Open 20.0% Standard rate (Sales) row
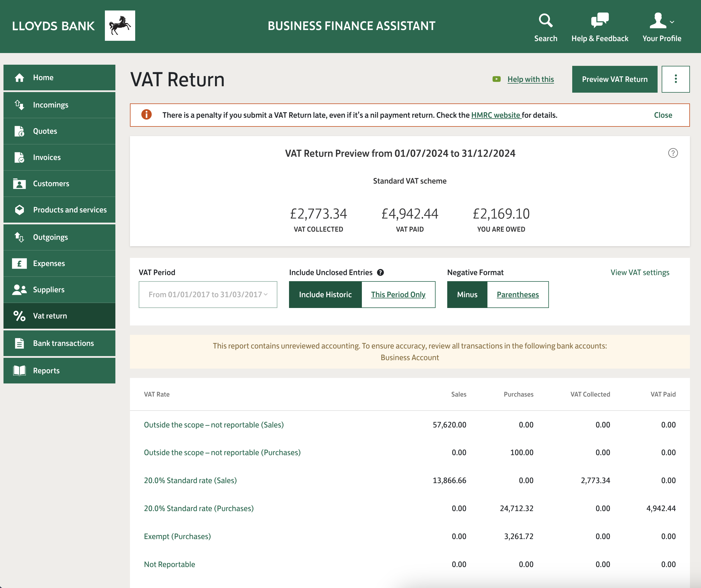Screen dimensions: 701x588 point(190,480)
